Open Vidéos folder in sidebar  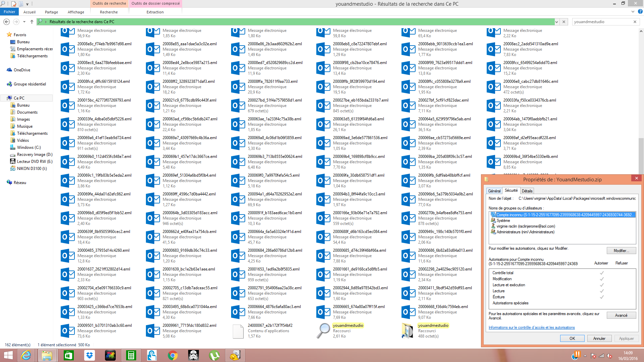(x=23, y=140)
